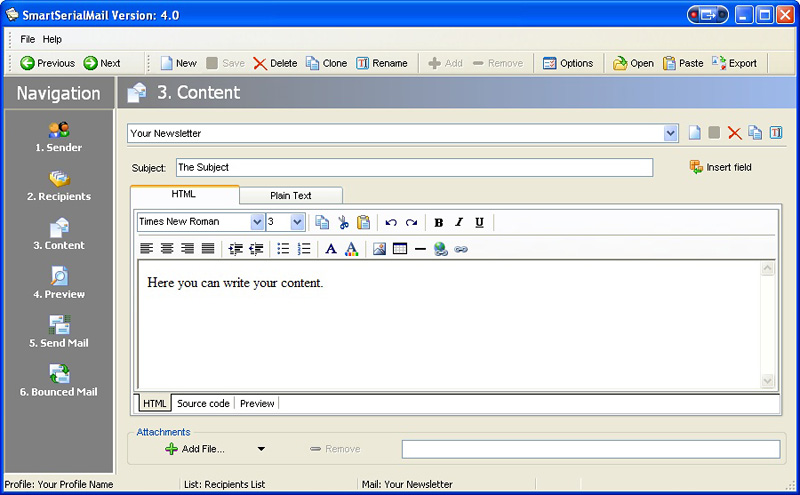The height and width of the screenshot is (495, 800).
Task: Open Add File dropdown arrow
Action: (x=261, y=449)
